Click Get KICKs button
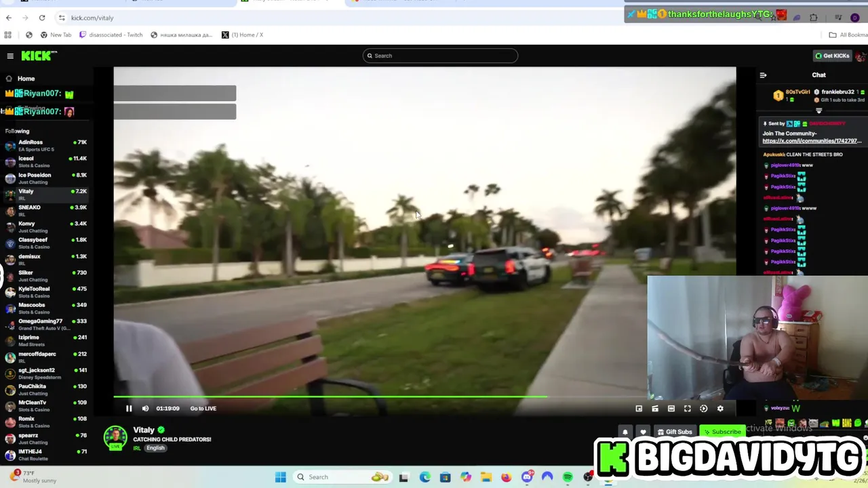The width and height of the screenshot is (868, 488). pos(832,56)
